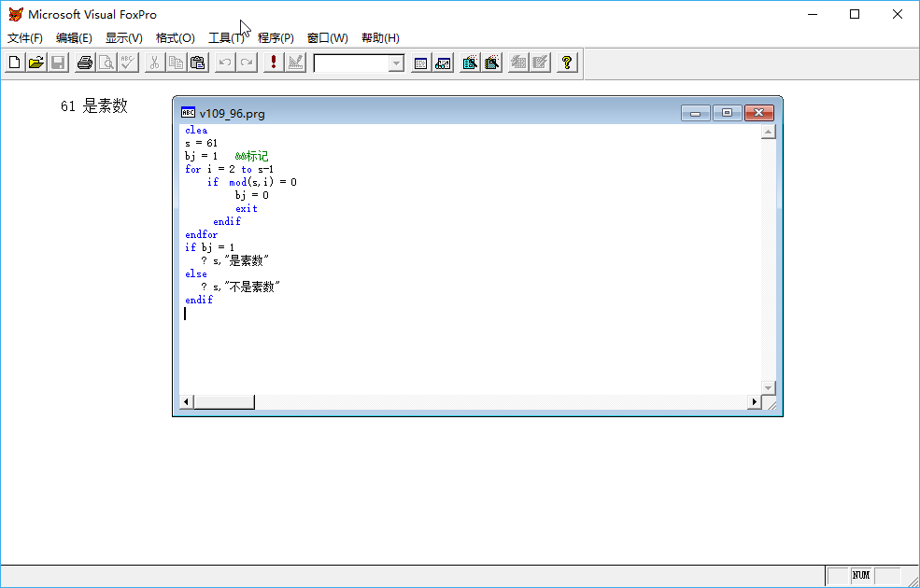920x588 pixels.
Task: Click the editor's scroll right arrow
Action: (x=755, y=402)
